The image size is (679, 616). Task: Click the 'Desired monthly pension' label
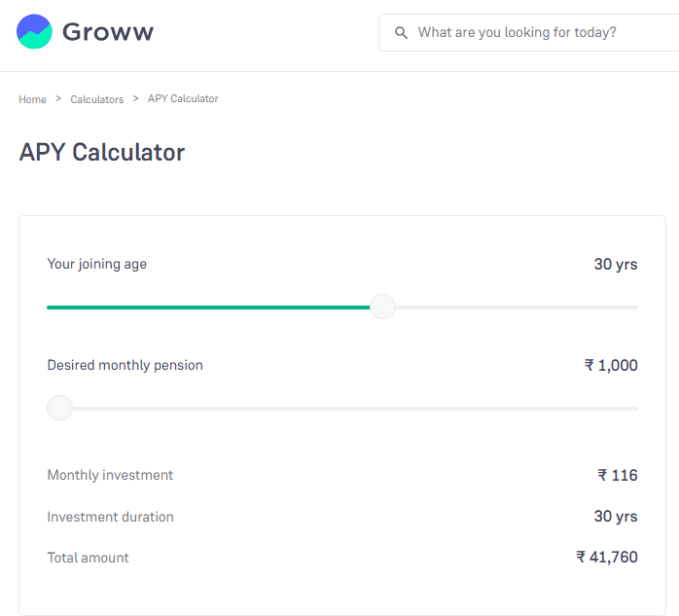pyautogui.click(x=125, y=365)
